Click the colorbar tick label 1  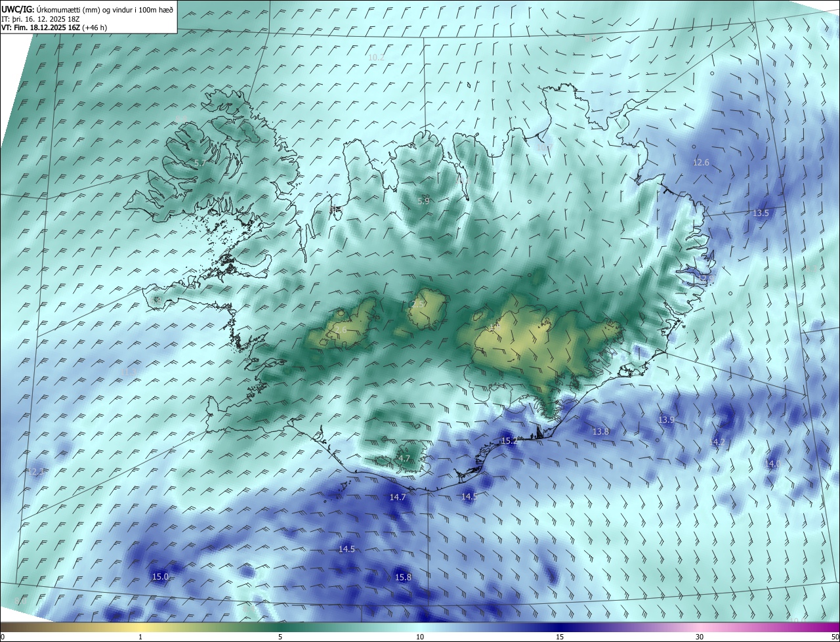tap(140, 637)
